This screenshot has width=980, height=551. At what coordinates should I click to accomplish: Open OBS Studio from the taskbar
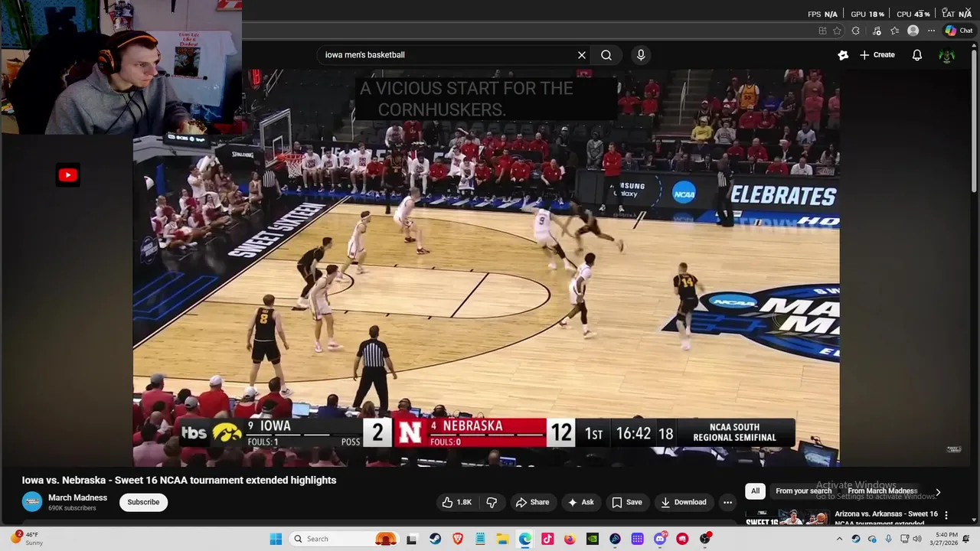coord(705,539)
